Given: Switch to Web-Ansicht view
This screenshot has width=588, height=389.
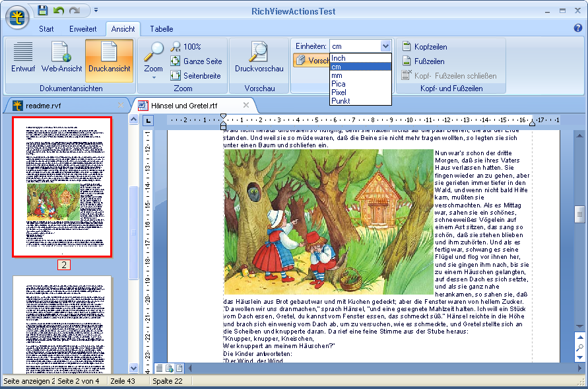Looking at the screenshot, I should 61,57.
